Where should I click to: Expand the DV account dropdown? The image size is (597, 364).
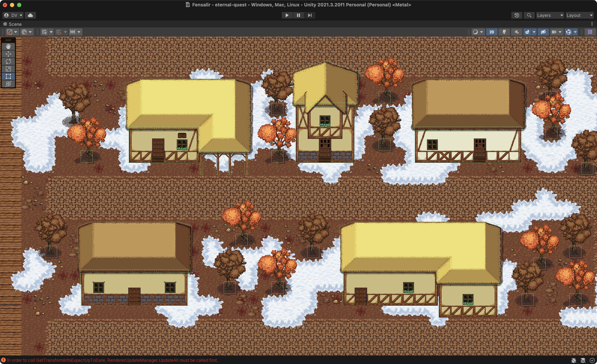pos(13,15)
